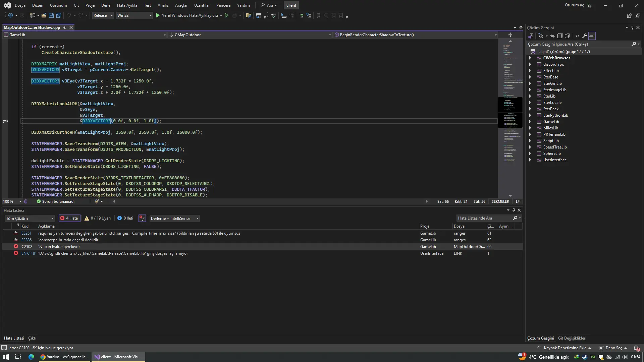Toggle the 4 Hata errors filter
Image resolution: width=644 pixels, height=362 pixels.
tap(69, 218)
